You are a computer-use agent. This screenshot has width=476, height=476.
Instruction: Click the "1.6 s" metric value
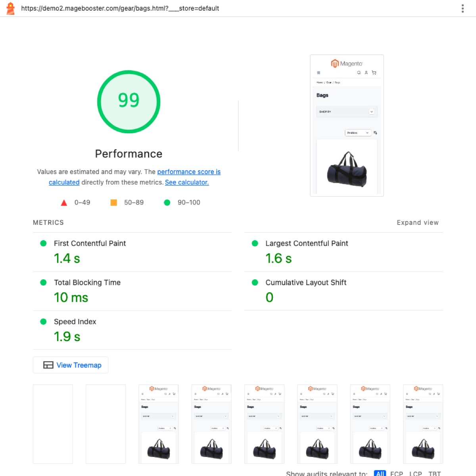tap(278, 259)
